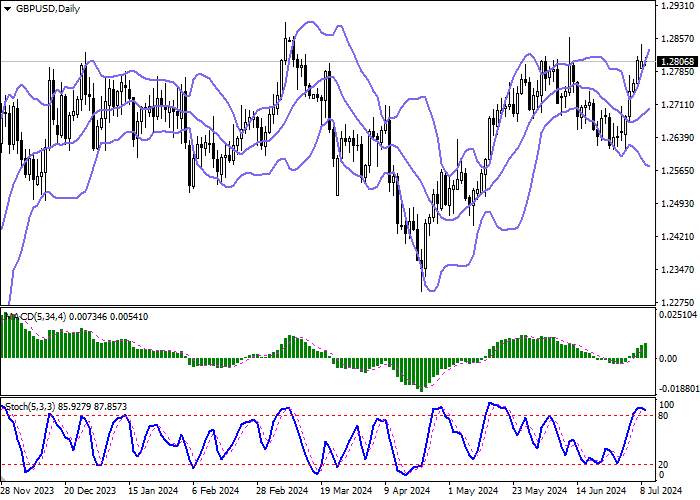Screen dimensions: 700x500
Task: Select price level 1.27850 on the scale
Action: pyautogui.click(x=678, y=72)
